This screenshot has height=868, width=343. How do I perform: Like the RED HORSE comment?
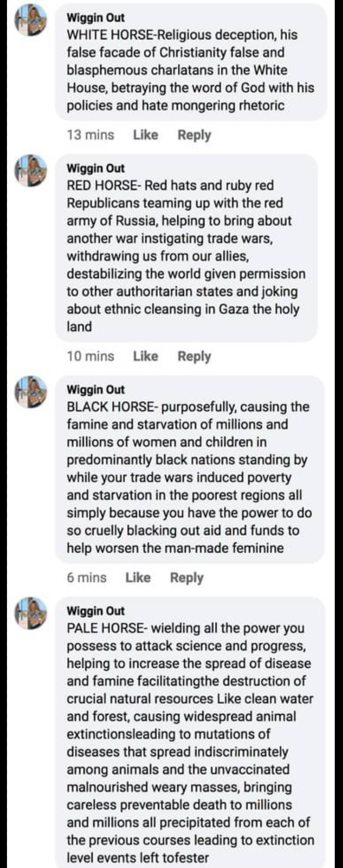tap(146, 356)
